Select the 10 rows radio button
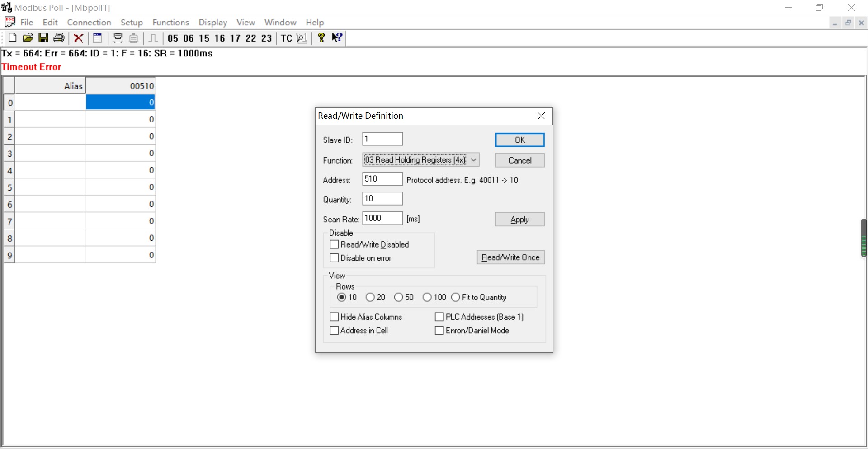 click(342, 297)
